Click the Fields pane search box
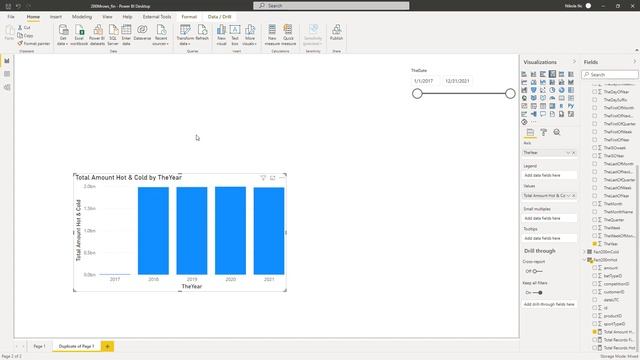Image resolution: width=640 pixels, height=360 pixels. tap(610, 75)
